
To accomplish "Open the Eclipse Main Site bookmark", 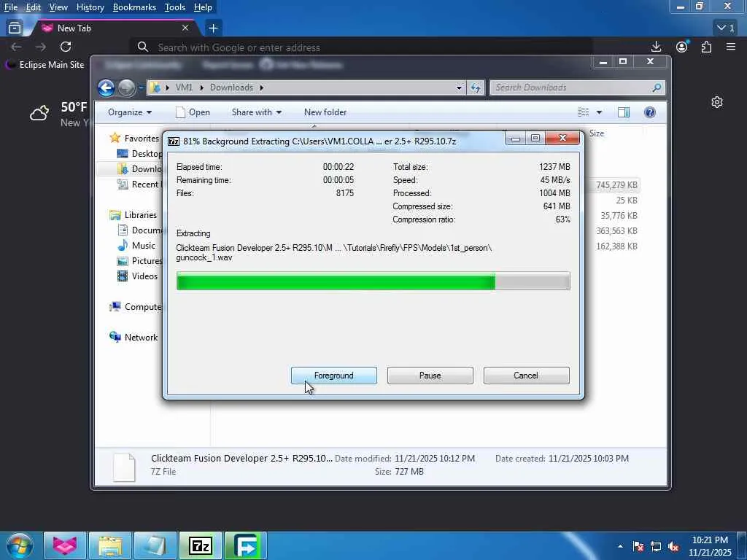I will 44,65.
